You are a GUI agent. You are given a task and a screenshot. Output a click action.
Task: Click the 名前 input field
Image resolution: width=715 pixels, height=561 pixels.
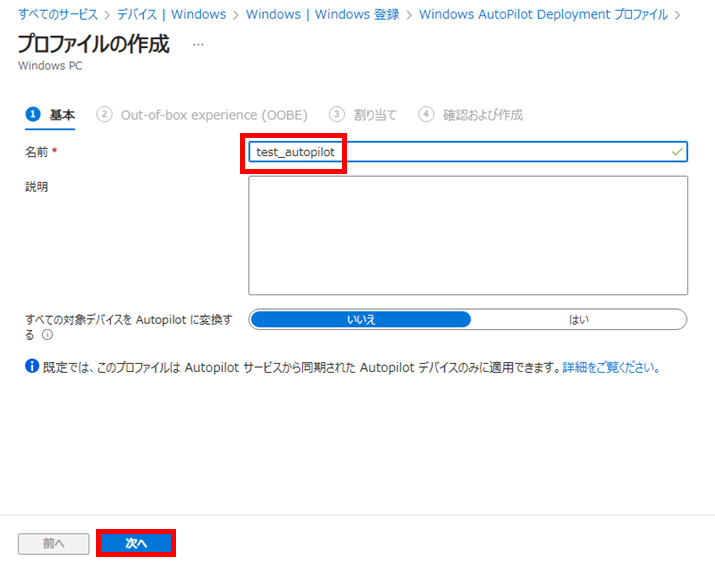[468, 151]
